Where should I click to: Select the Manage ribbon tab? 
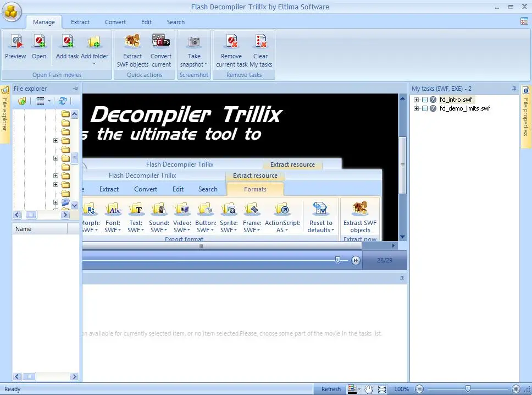point(44,22)
